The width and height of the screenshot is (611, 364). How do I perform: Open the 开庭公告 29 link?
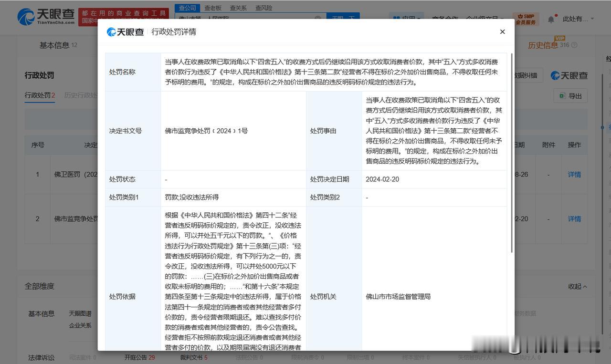(139, 357)
